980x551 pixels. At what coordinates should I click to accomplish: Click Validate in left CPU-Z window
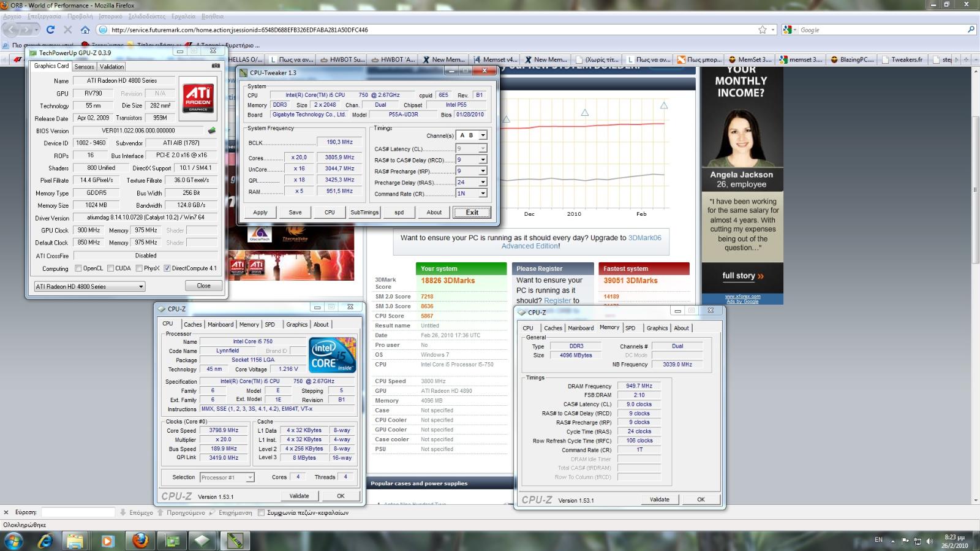pos(299,496)
